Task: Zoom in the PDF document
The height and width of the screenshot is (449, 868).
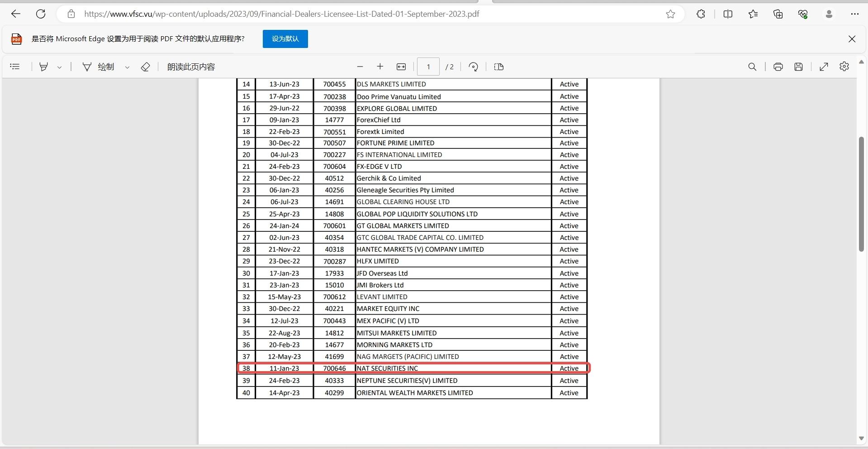Action: coord(380,67)
